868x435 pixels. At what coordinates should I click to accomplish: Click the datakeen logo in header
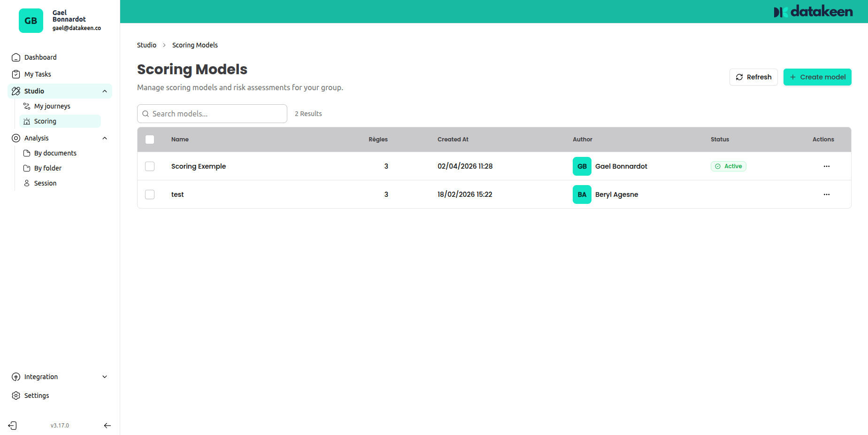click(x=813, y=12)
